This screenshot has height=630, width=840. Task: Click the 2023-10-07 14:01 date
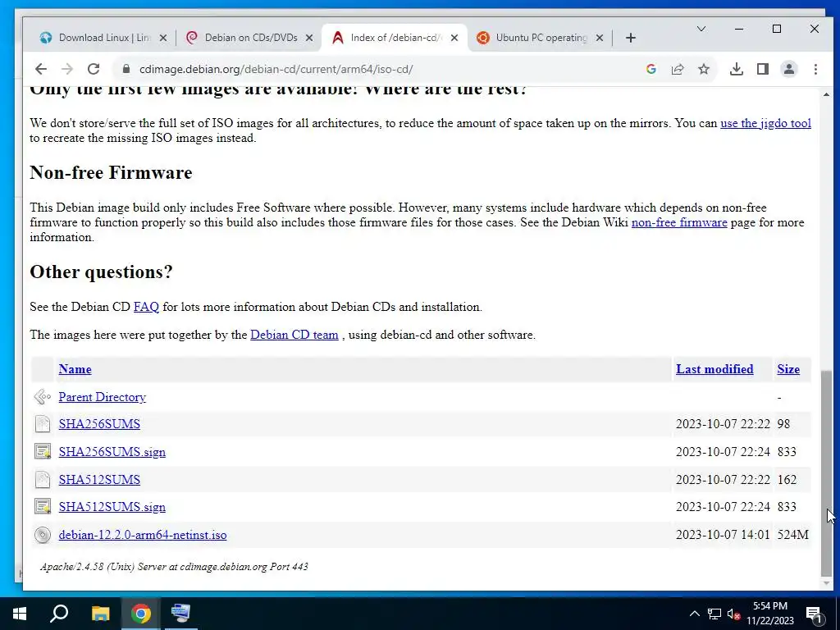point(723,535)
